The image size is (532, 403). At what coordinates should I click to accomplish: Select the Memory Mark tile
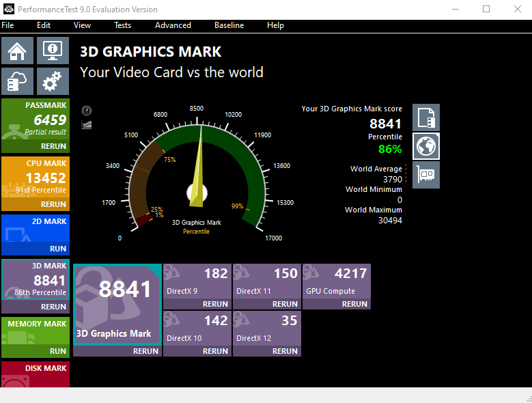click(36, 331)
